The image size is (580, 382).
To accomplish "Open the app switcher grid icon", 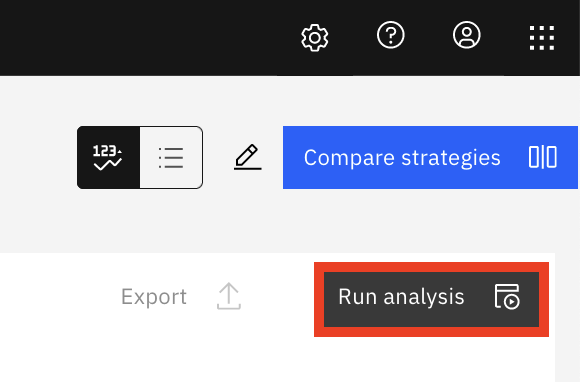I will (x=542, y=38).
